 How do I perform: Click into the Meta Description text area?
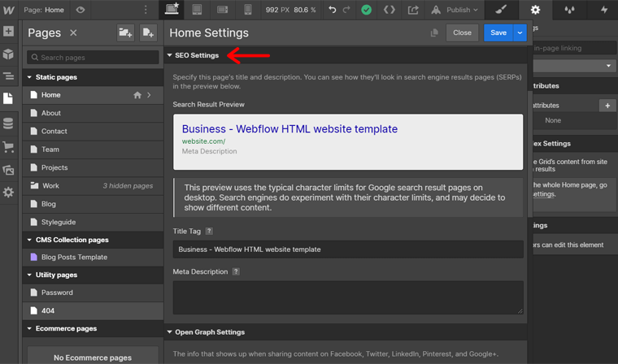(x=348, y=297)
